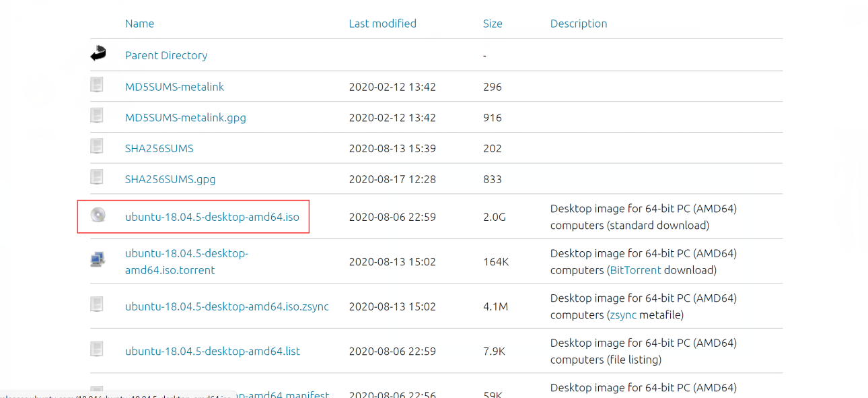Click the '(standard download)' description text
The image size is (868, 398).
(x=658, y=225)
